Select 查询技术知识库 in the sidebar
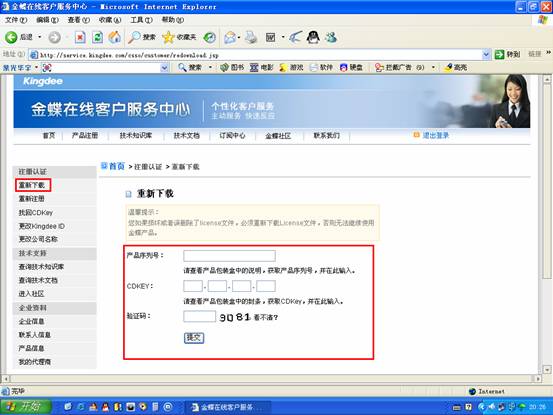Screen dimensions: 553x415 click(x=41, y=267)
